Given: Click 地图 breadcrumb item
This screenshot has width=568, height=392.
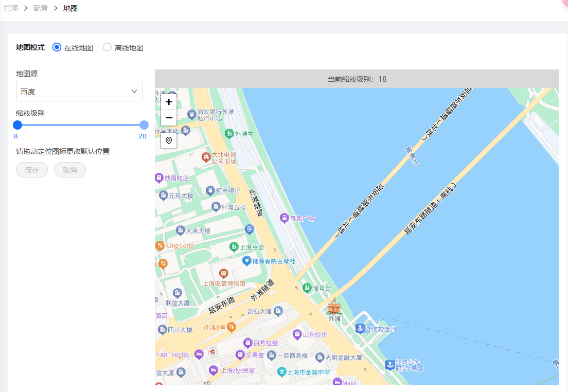Looking at the screenshot, I should pos(70,8).
